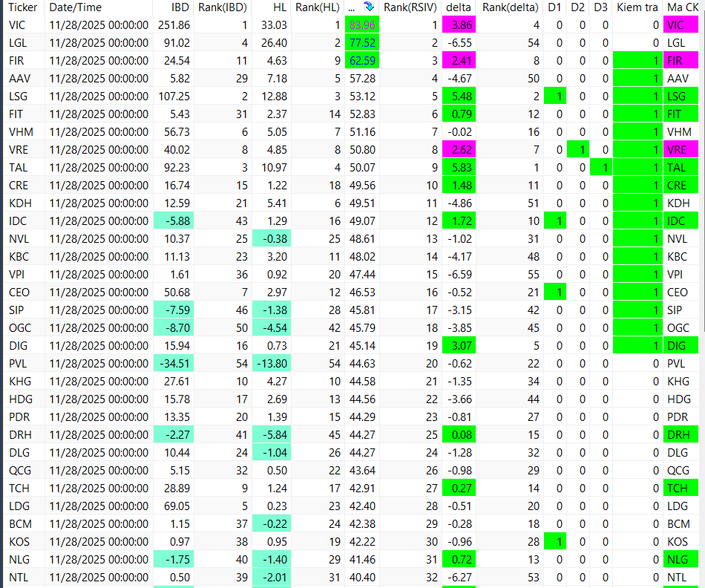Select OGC in the Ticker column
Image resolution: width=705 pixels, height=588 pixels.
[20, 328]
